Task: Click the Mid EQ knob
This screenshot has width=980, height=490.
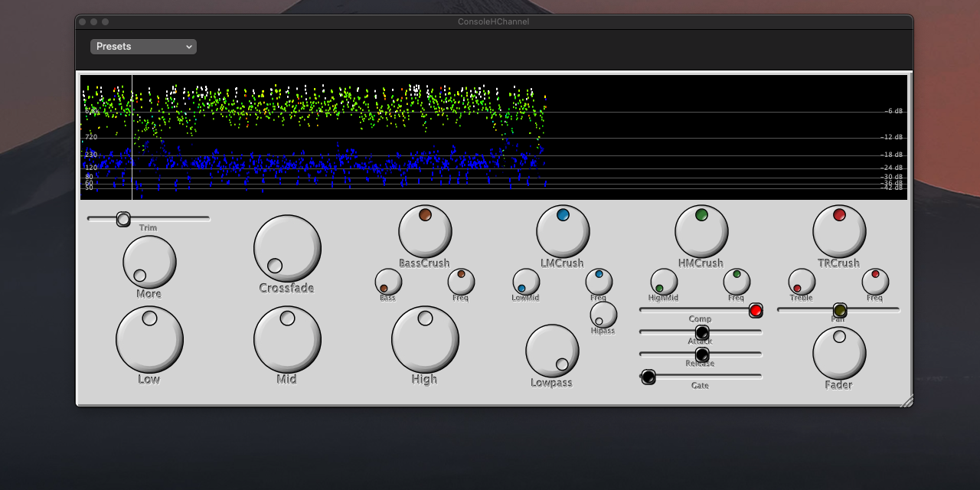Action: point(287,340)
